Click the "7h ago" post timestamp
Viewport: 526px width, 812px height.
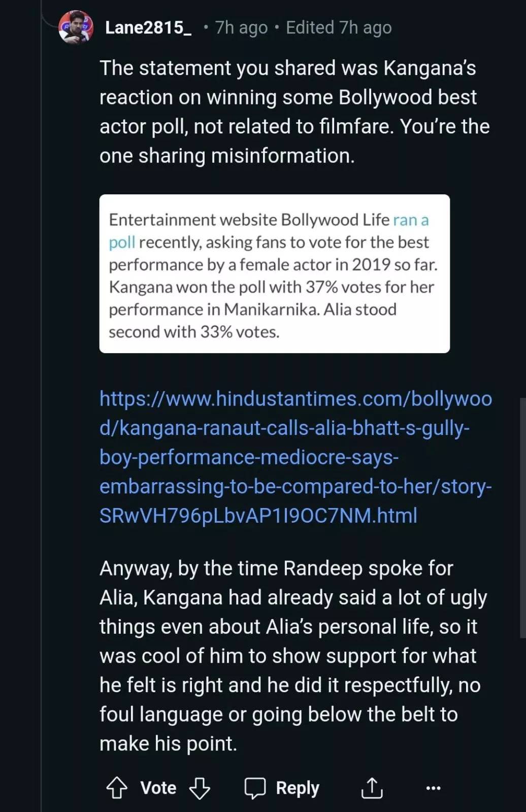[241, 27]
